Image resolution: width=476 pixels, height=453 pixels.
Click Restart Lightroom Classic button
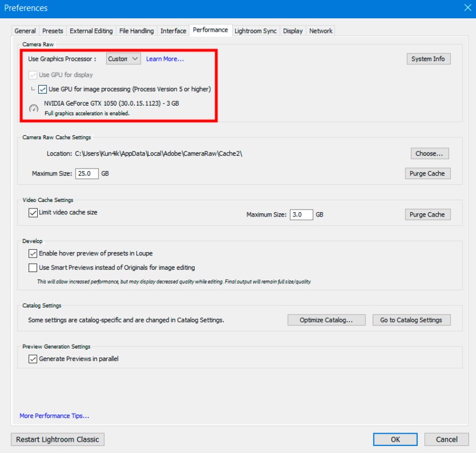(x=58, y=440)
